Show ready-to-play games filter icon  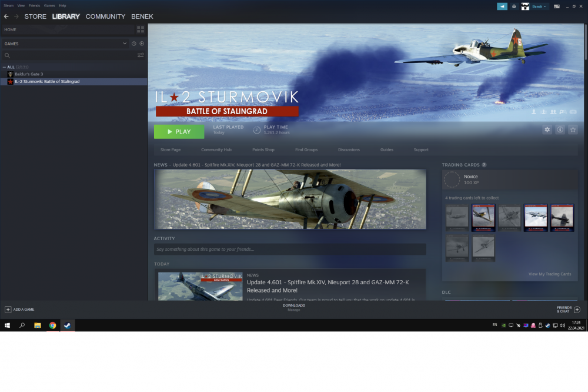click(x=142, y=44)
